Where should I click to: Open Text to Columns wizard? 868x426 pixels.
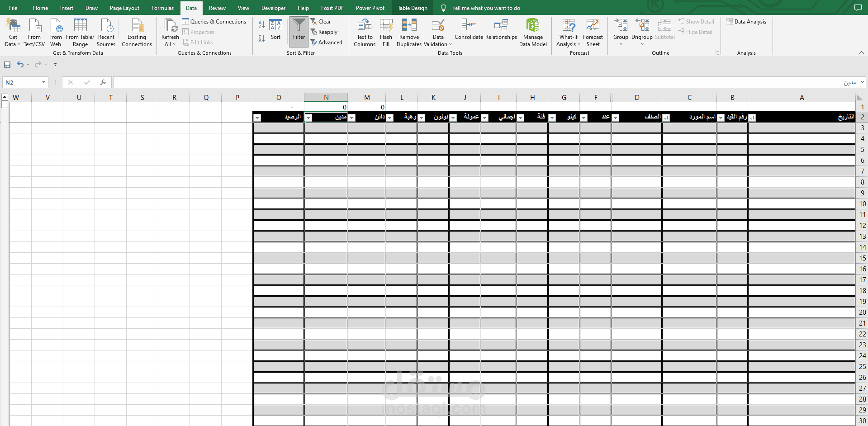click(x=365, y=33)
